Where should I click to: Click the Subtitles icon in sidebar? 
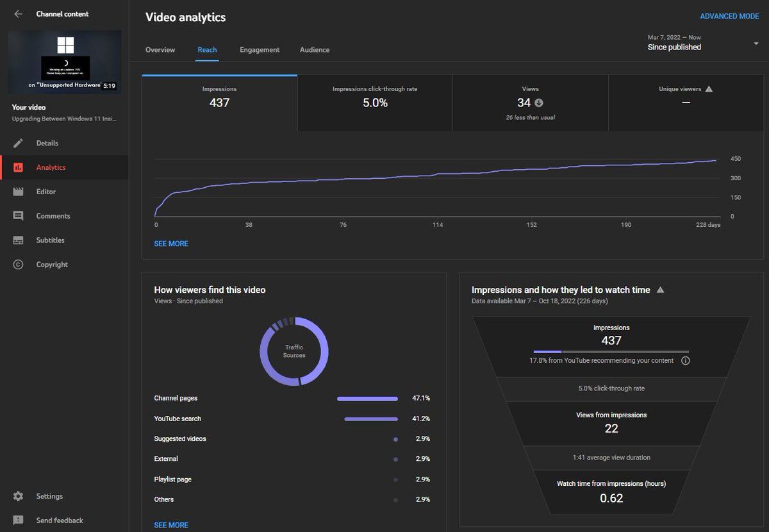click(x=19, y=240)
